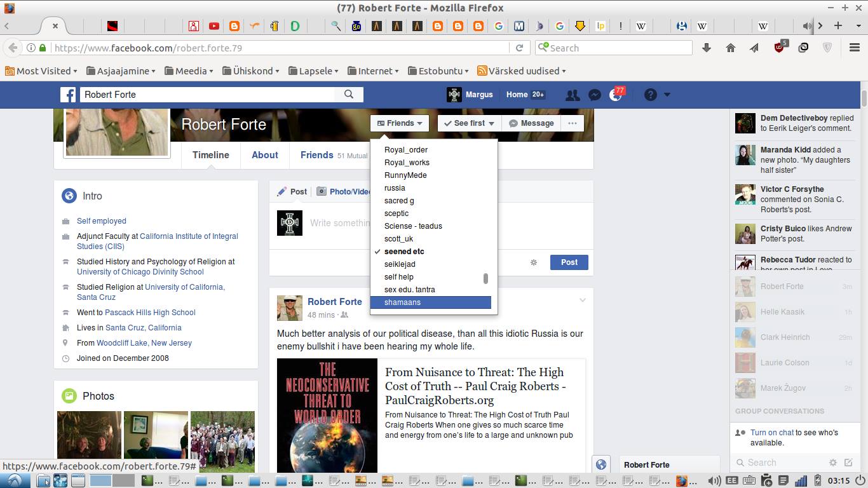The image size is (868, 488).
Task: Open the 'Pascack Hills High School' link
Action: pyautogui.click(x=150, y=313)
